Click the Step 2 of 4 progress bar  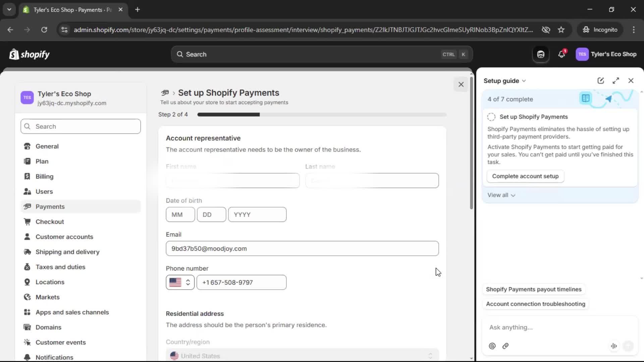[322, 115]
